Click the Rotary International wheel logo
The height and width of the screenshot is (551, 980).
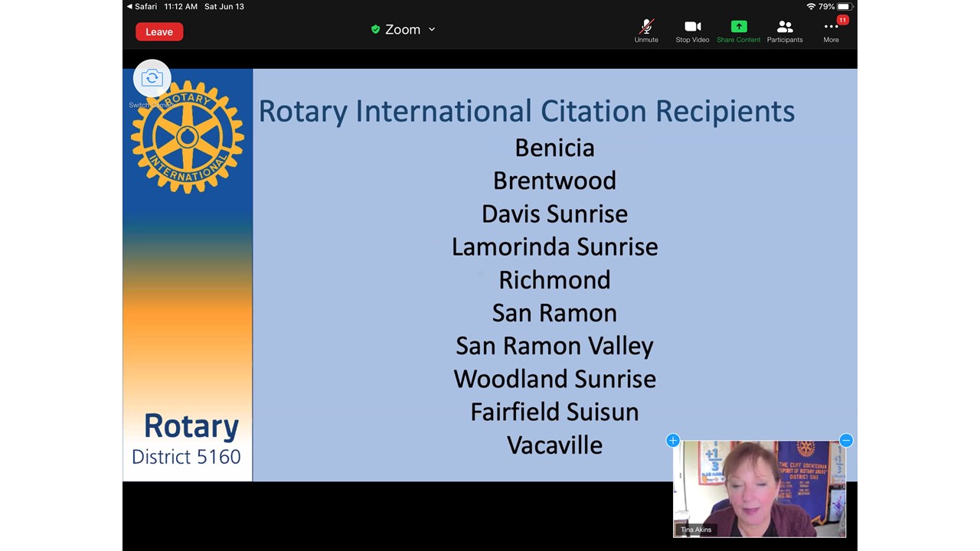click(188, 137)
